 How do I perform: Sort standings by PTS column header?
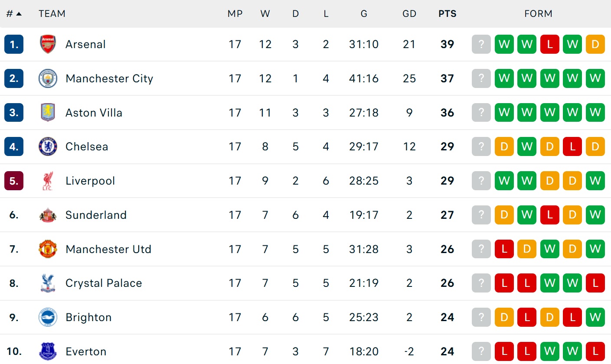(x=447, y=14)
